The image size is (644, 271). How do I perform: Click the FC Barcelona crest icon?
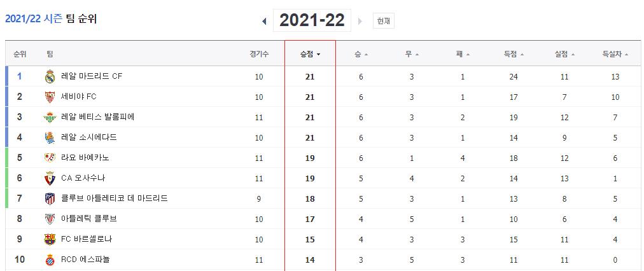(50, 239)
